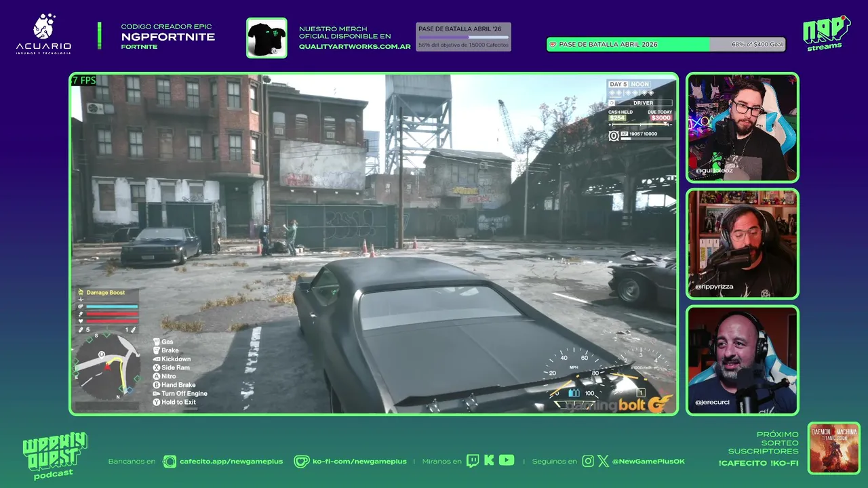Click the 15000 Cafecitos goal progress widget
The image size is (868, 488).
[x=463, y=37]
